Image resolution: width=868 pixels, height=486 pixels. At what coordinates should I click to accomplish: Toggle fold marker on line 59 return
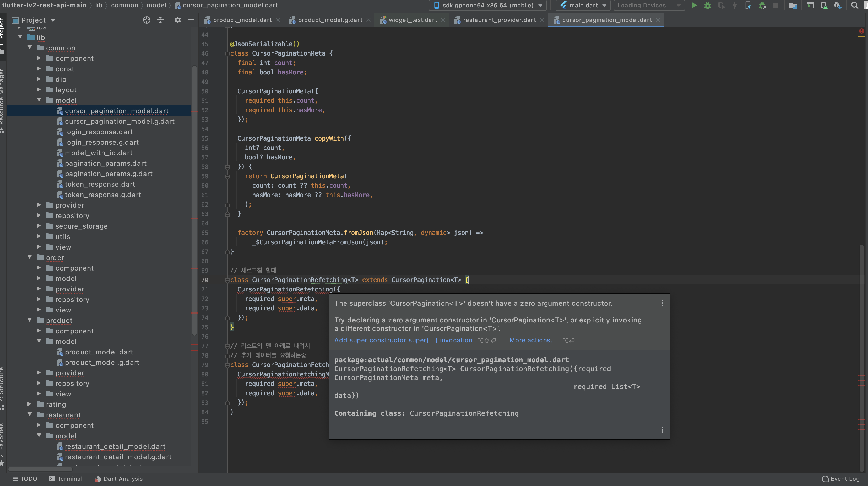[227, 176]
